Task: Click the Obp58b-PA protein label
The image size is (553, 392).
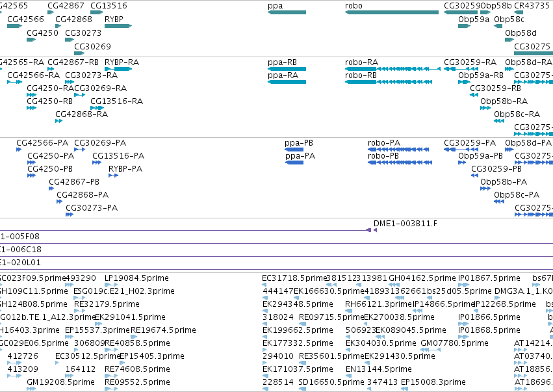Action: coord(504,182)
